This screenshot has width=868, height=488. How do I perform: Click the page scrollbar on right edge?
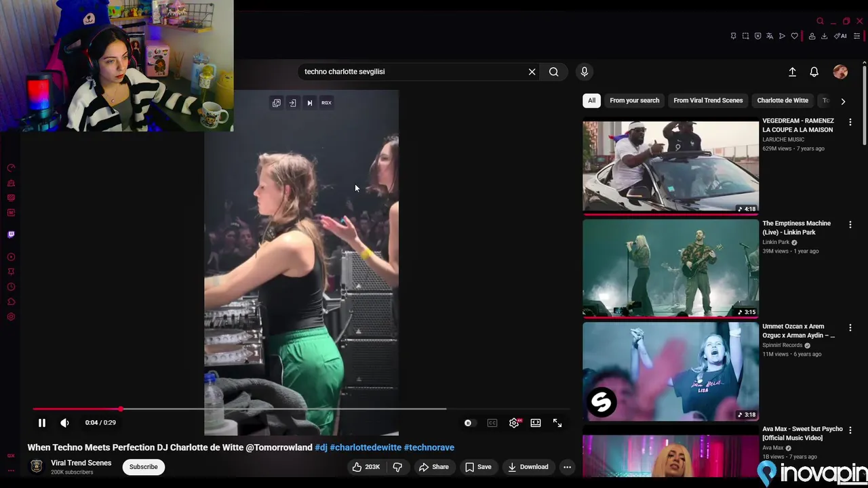click(x=865, y=105)
